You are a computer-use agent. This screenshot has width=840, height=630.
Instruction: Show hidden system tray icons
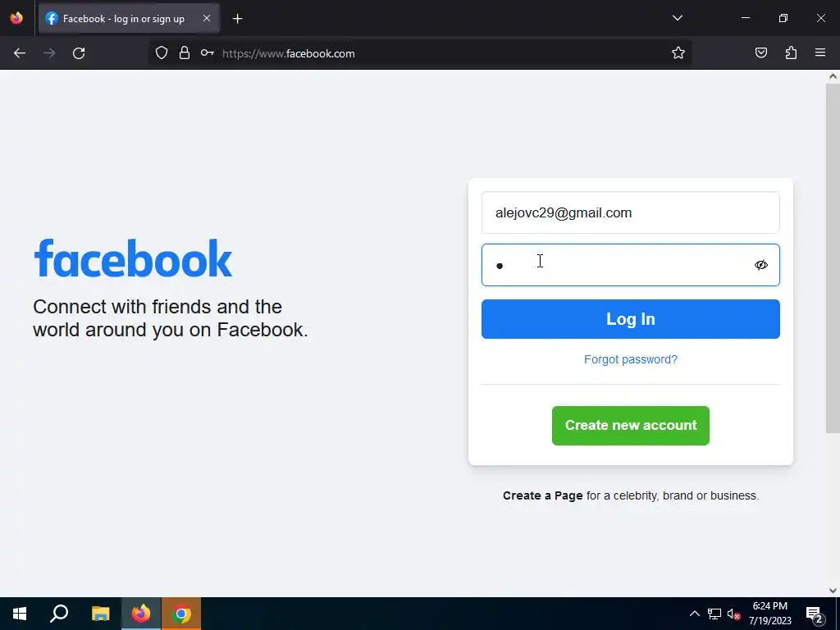(x=694, y=614)
